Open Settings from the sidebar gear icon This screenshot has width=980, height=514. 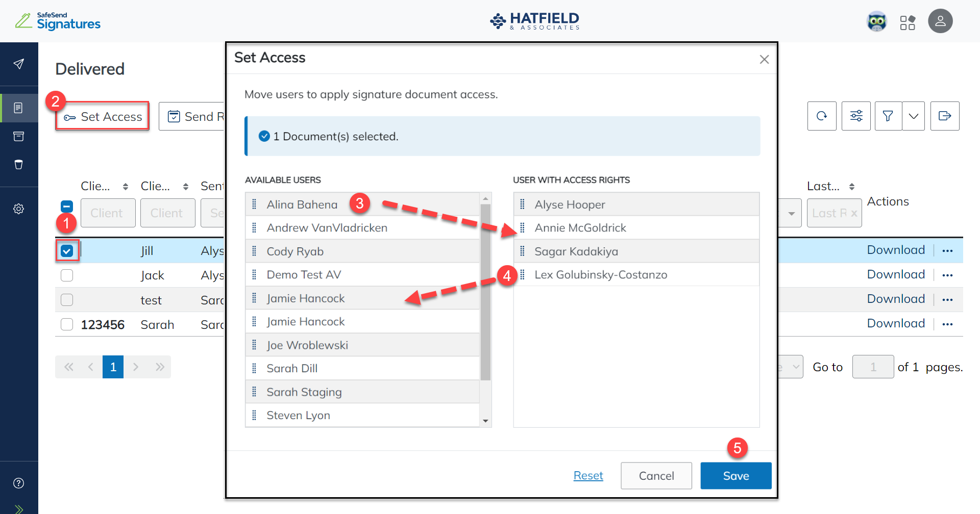click(x=19, y=209)
